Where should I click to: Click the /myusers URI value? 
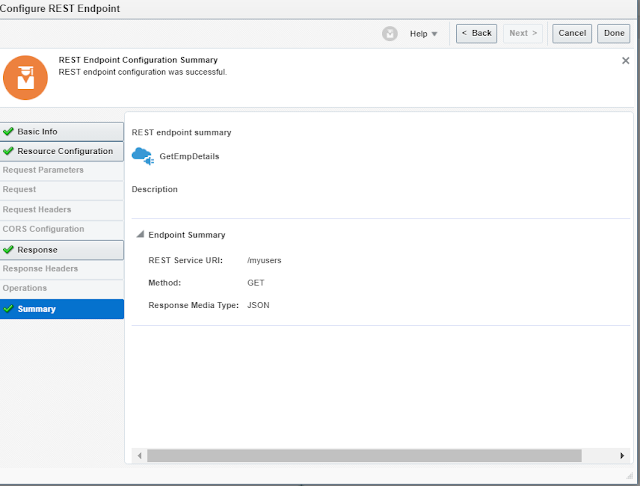pyautogui.click(x=264, y=260)
